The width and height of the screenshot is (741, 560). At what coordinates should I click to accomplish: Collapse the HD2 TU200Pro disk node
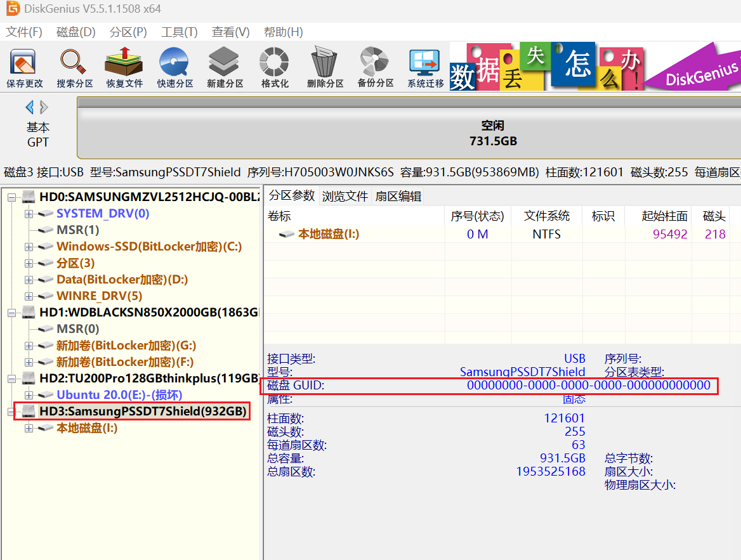click(12, 379)
